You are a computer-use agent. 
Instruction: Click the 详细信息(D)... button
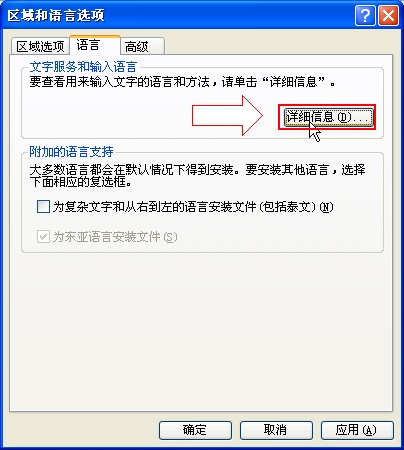click(x=328, y=117)
